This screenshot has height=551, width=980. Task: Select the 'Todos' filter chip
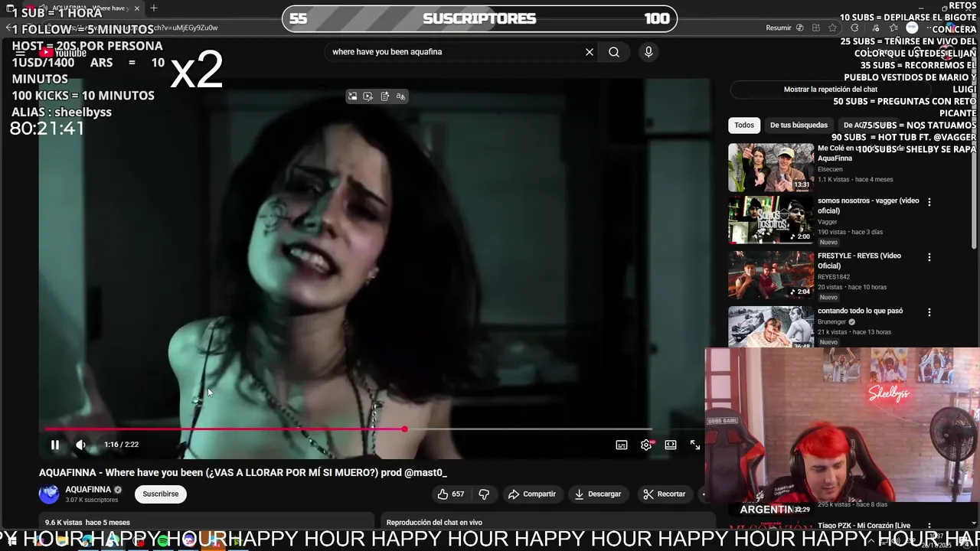point(744,125)
